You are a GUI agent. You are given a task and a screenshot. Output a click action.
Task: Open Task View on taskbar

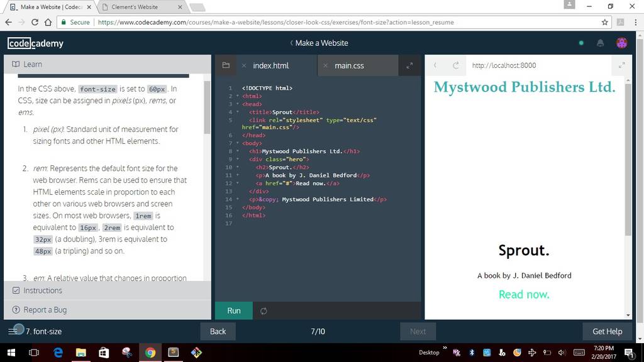click(x=34, y=353)
